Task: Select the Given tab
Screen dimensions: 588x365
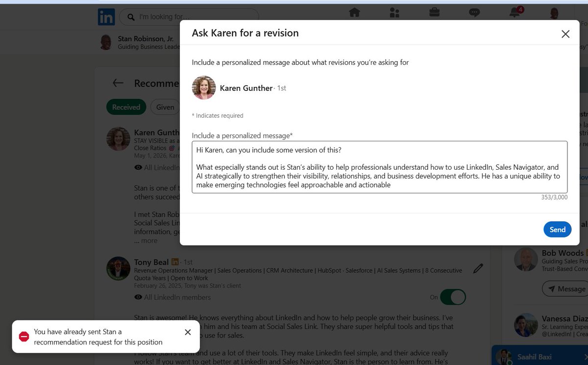Action: tap(165, 107)
